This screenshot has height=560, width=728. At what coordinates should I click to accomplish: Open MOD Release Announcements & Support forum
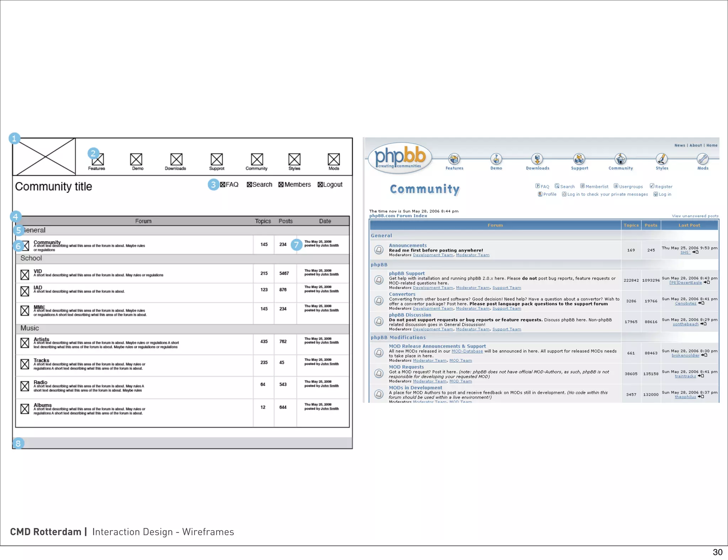[x=437, y=346]
